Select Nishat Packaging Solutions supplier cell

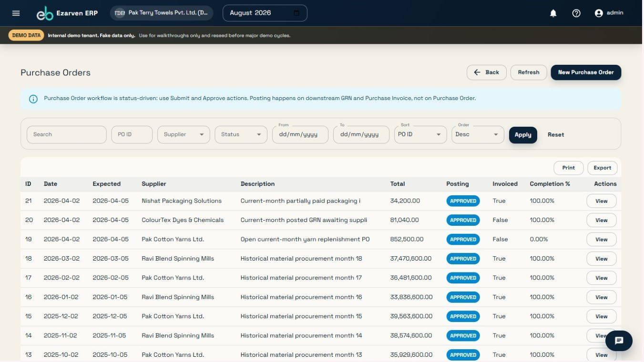[182, 201]
